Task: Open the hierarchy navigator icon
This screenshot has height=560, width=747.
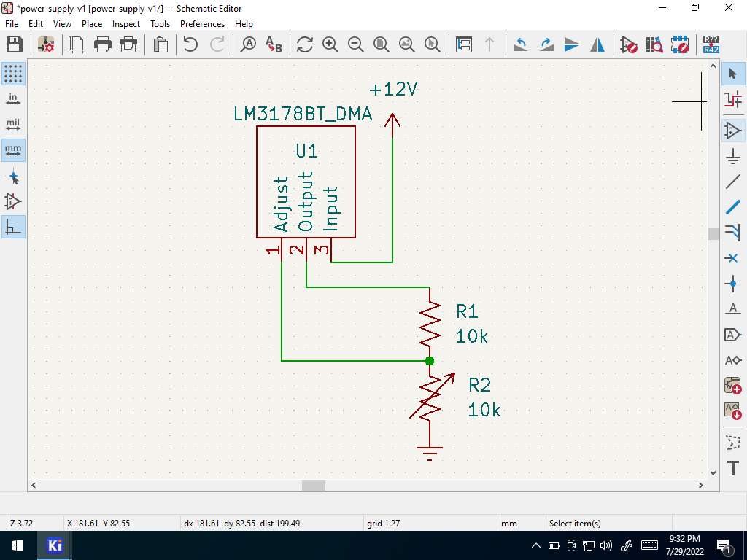Action: (463, 44)
